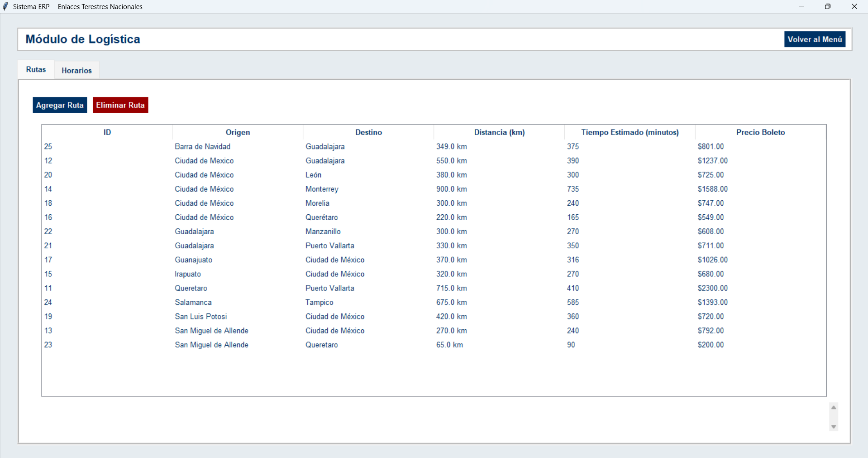Click the Origen column header
Screen dimensions: 868x458
[x=238, y=132]
